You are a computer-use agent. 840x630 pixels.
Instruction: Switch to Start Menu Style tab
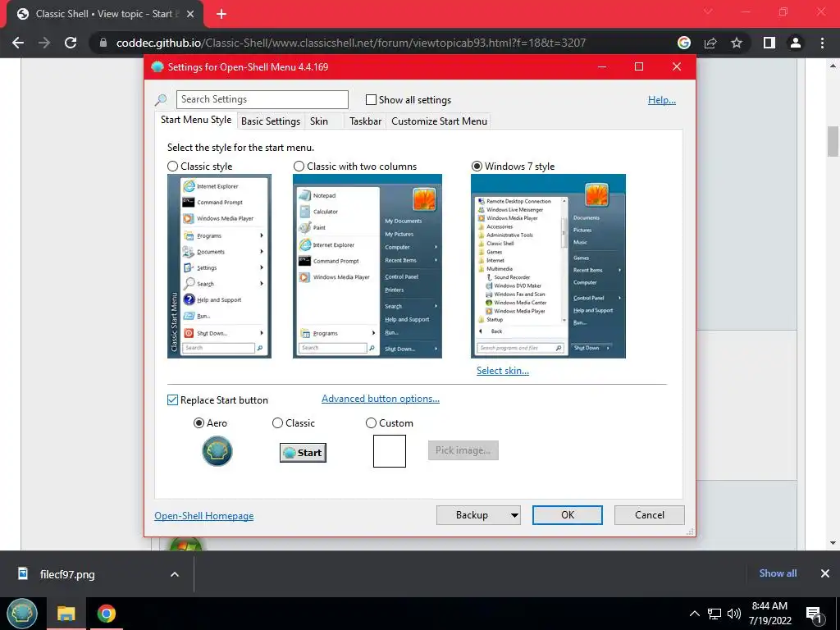pyautogui.click(x=196, y=120)
